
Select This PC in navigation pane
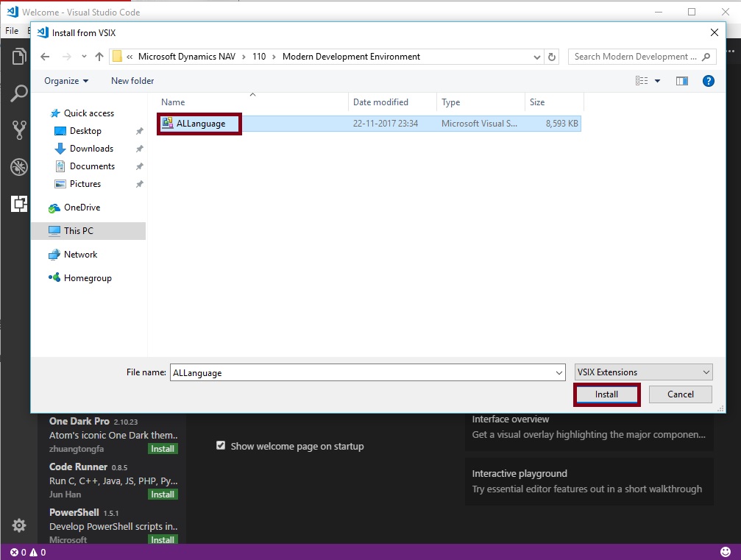78,231
